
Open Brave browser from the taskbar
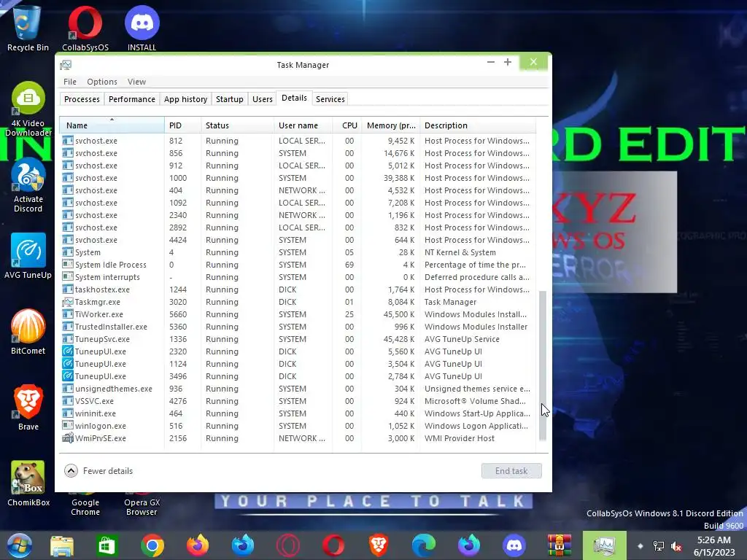point(379,545)
